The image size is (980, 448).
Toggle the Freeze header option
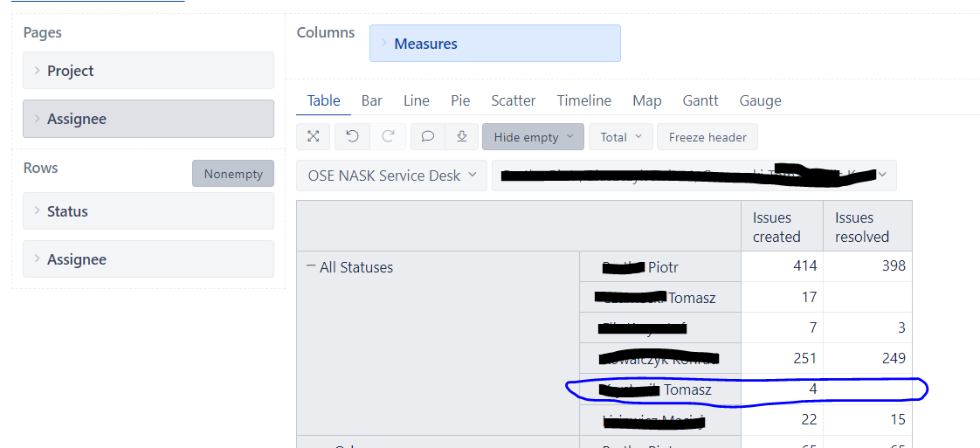pos(707,137)
